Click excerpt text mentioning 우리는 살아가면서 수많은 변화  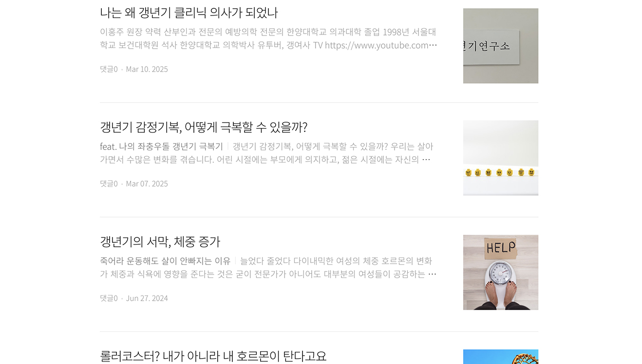[x=266, y=153]
